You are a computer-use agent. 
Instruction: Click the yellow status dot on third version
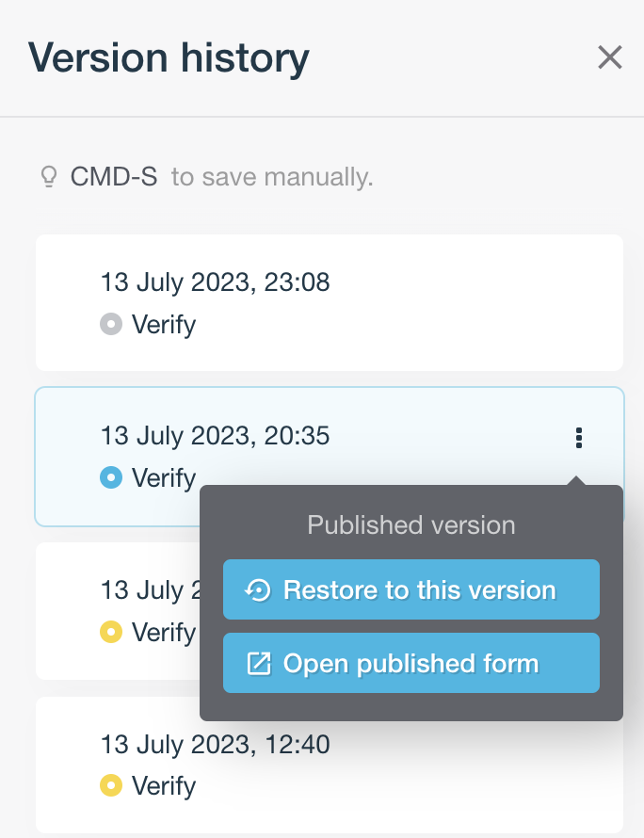click(111, 631)
